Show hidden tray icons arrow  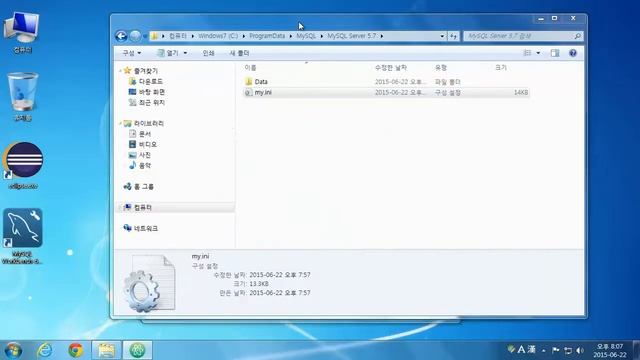point(544,350)
